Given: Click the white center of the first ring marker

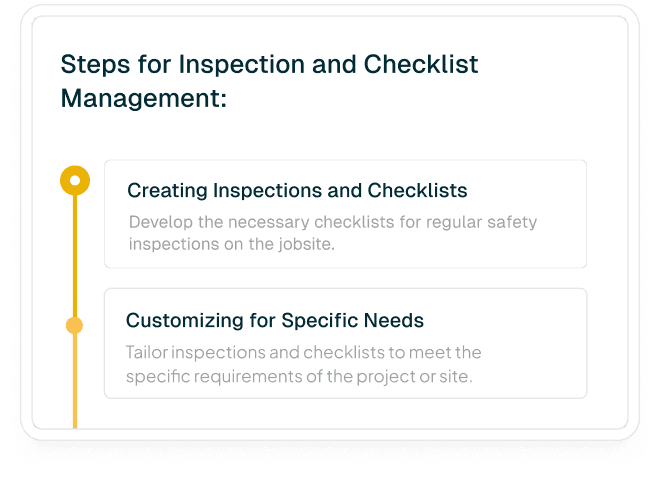Looking at the screenshot, I should coord(75,181).
